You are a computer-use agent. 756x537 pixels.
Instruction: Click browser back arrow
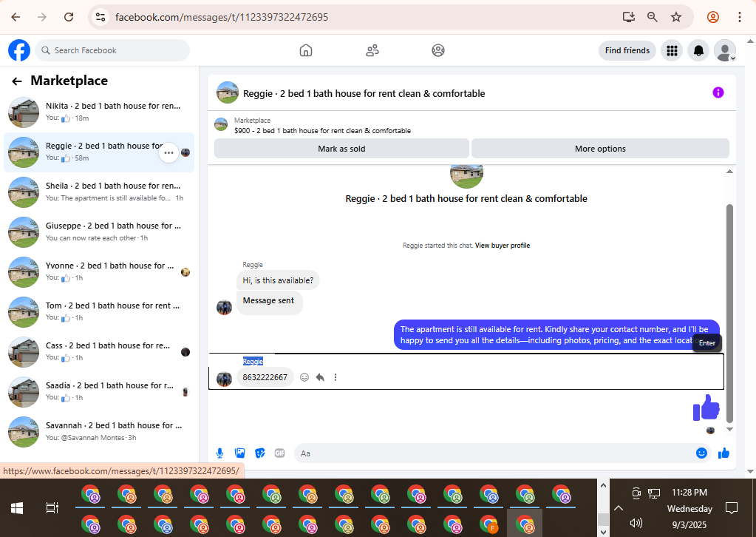(x=16, y=17)
